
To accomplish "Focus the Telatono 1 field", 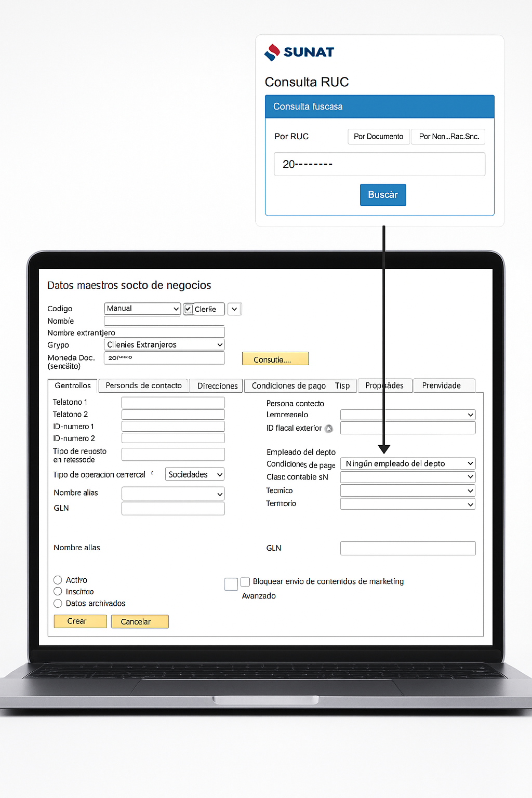I will pos(173,403).
